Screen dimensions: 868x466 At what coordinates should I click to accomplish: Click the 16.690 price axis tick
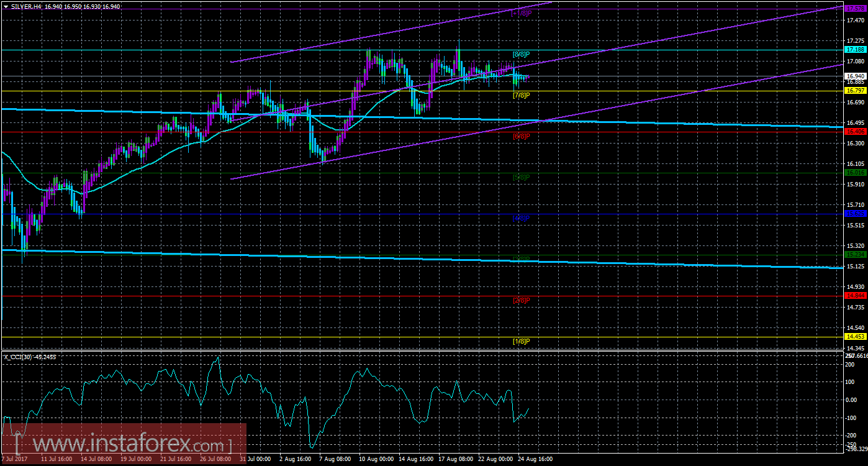click(x=855, y=103)
